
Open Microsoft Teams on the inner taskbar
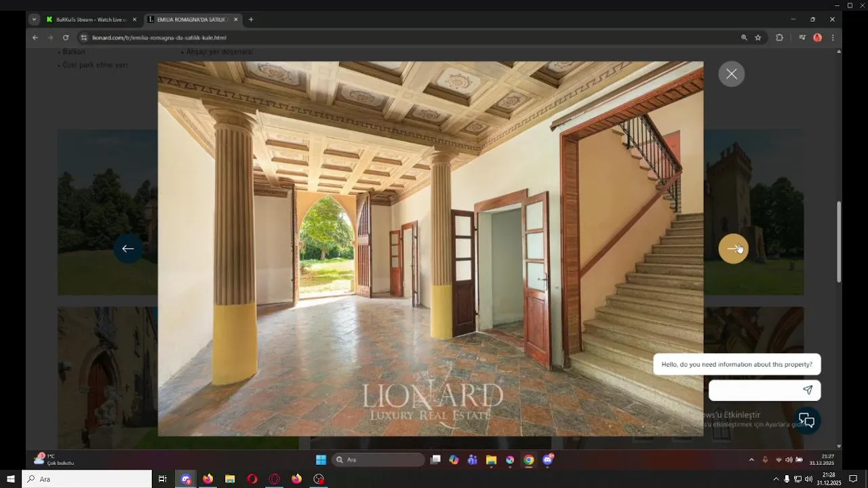473,460
